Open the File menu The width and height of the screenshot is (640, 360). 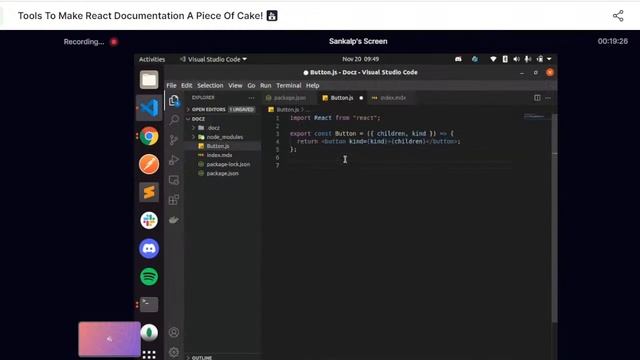(171, 86)
